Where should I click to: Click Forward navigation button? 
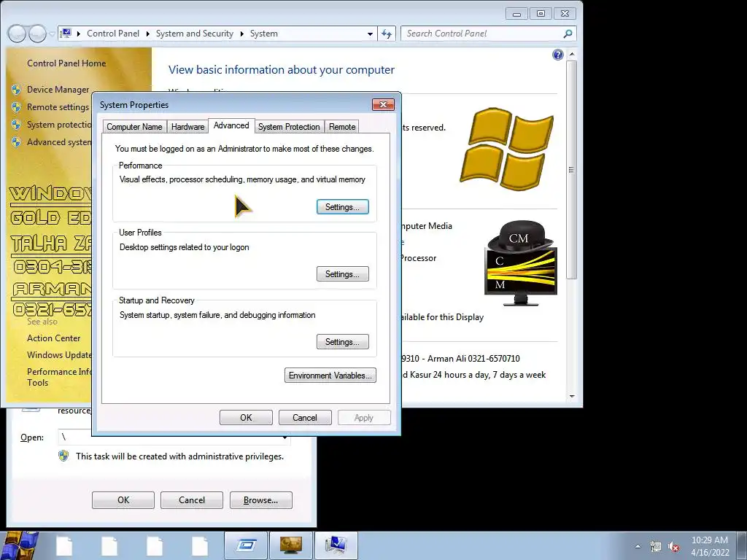tap(37, 34)
